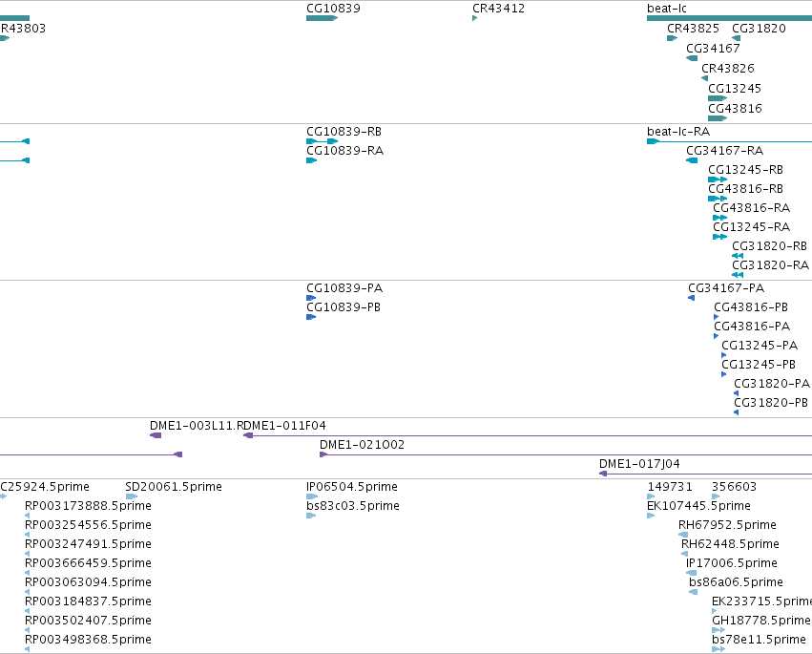812x654 pixels.
Task: Select the CG43816-RB transcript glyph
Action: click(x=718, y=199)
